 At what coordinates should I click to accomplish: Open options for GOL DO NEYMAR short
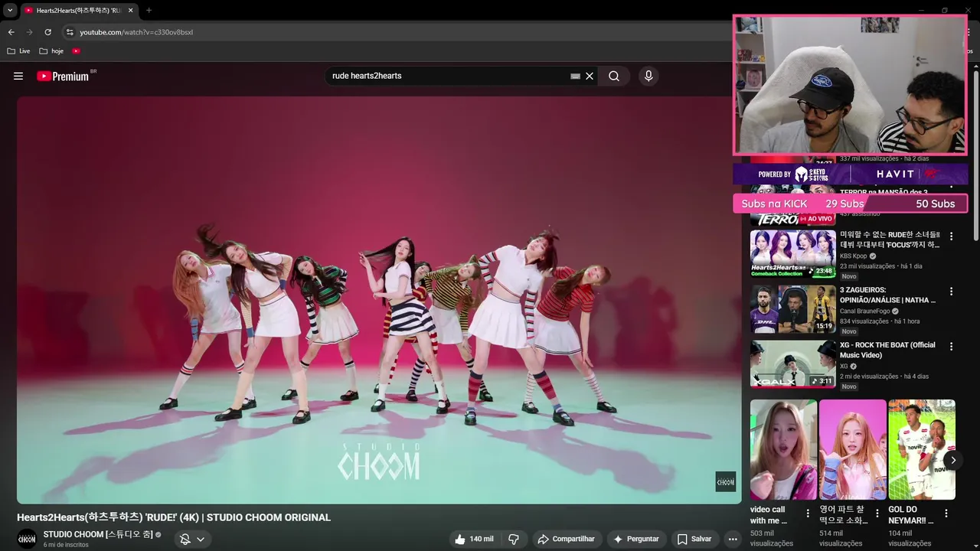[946, 514]
